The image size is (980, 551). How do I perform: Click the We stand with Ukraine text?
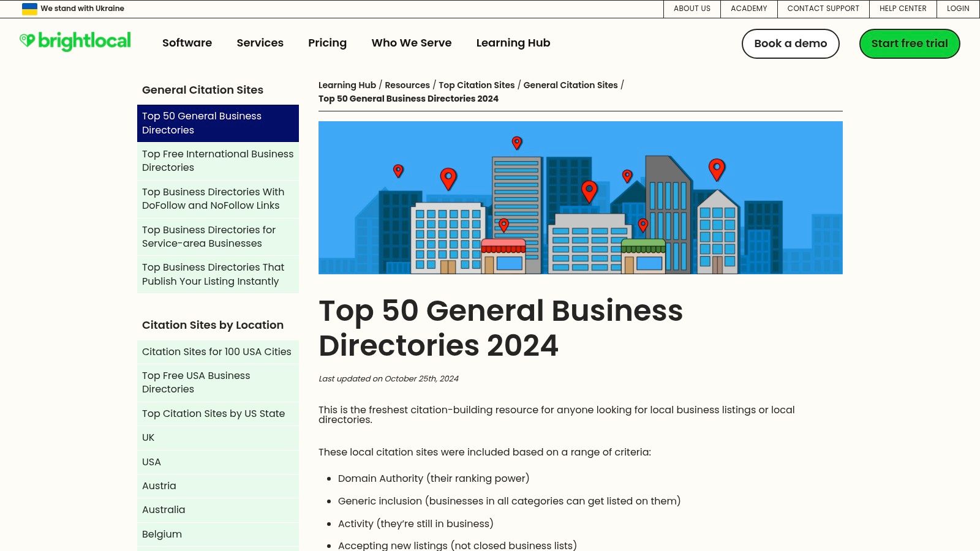pyautogui.click(x=82, y=9)
